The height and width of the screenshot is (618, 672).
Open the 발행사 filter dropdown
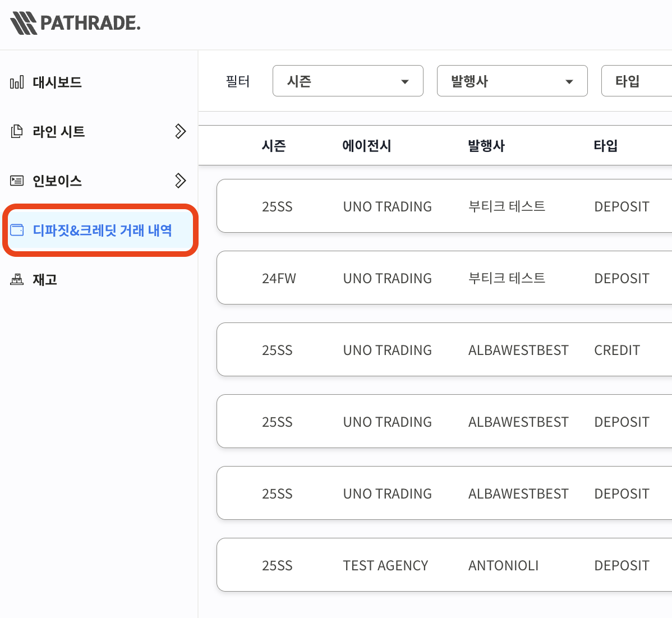512,81
